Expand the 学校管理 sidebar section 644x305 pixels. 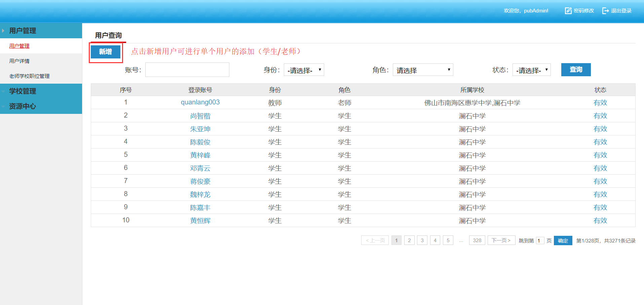[22, 91]
